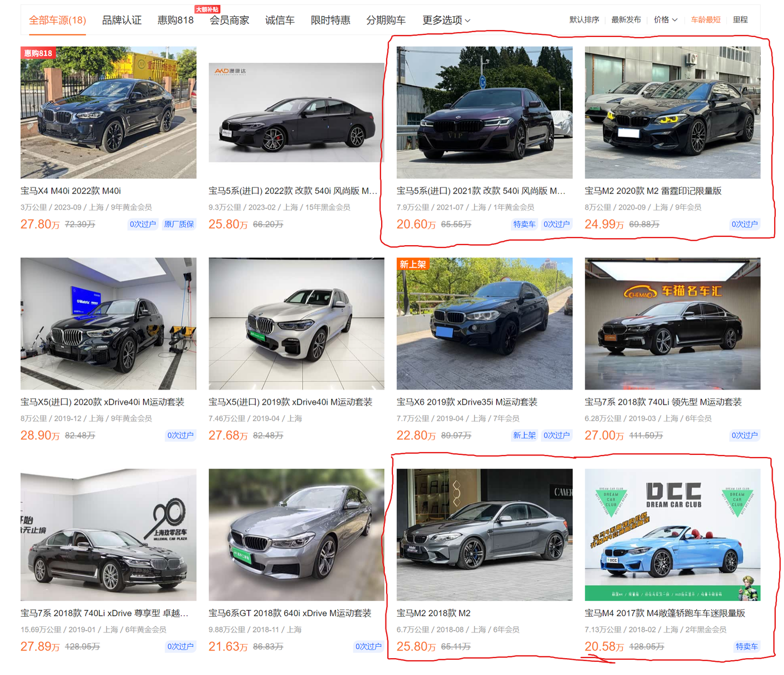This screenshot has height=675, width=784.
Task: Expand the 更多选项 dropdown
Action: point(446,20)
